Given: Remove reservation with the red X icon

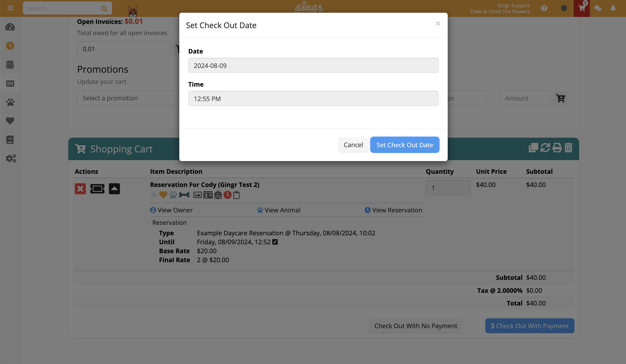Looking at the screenshot, I should pyautogui.click(x=80, y=189).
